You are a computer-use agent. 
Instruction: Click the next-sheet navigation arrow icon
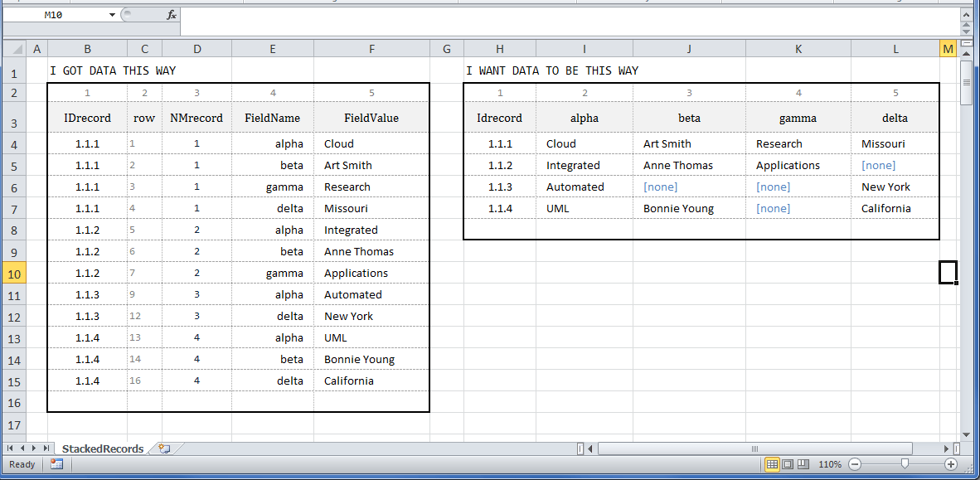pyautogui.click(x=32, y=448)
